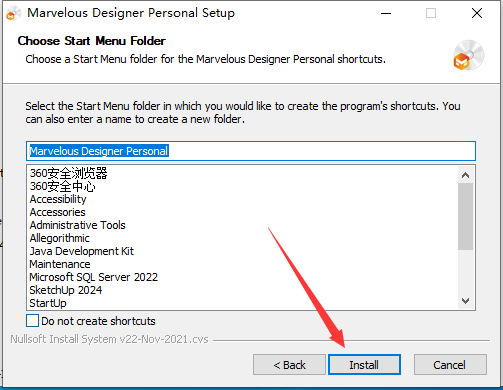The image size is (503, 390).
Task: Click the Start Menu folder name field
Action: (251, 151)
